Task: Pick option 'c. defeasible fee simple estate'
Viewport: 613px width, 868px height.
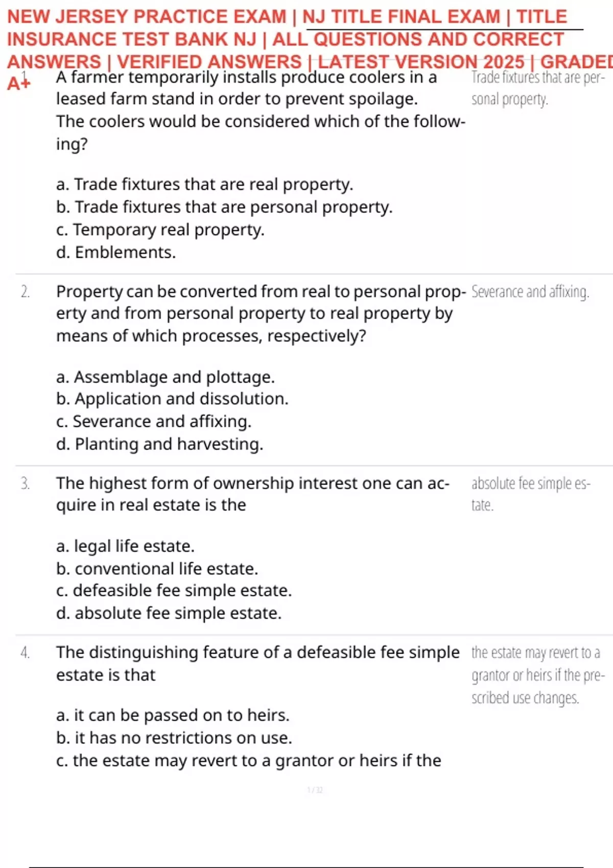Action: pyautogui.click(x=174, y=591)
